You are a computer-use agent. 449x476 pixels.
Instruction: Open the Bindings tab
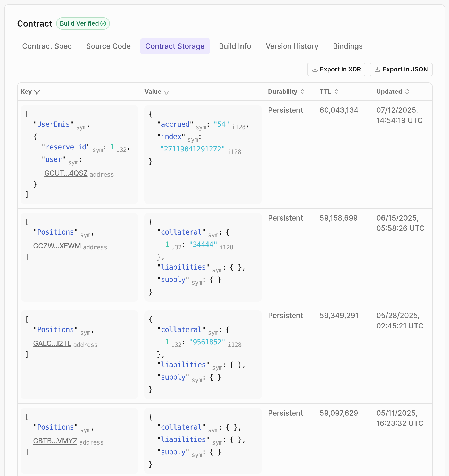(x=347, y=46)
